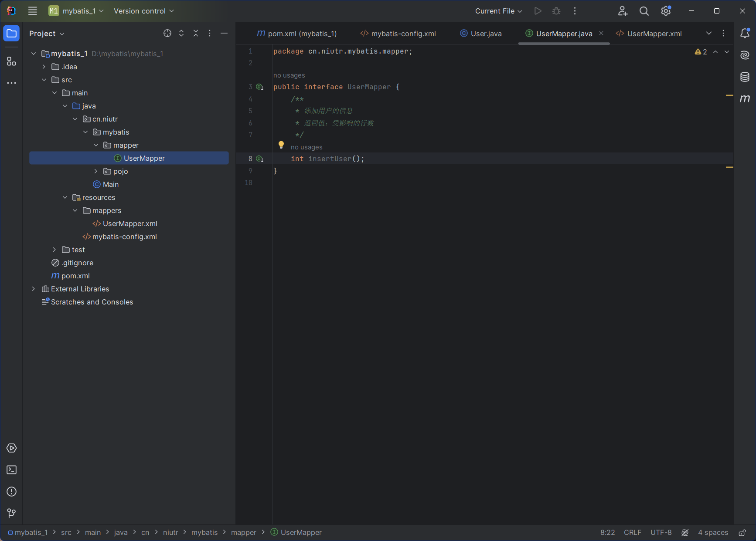Open the Git tool window icon

pos(12,514)
